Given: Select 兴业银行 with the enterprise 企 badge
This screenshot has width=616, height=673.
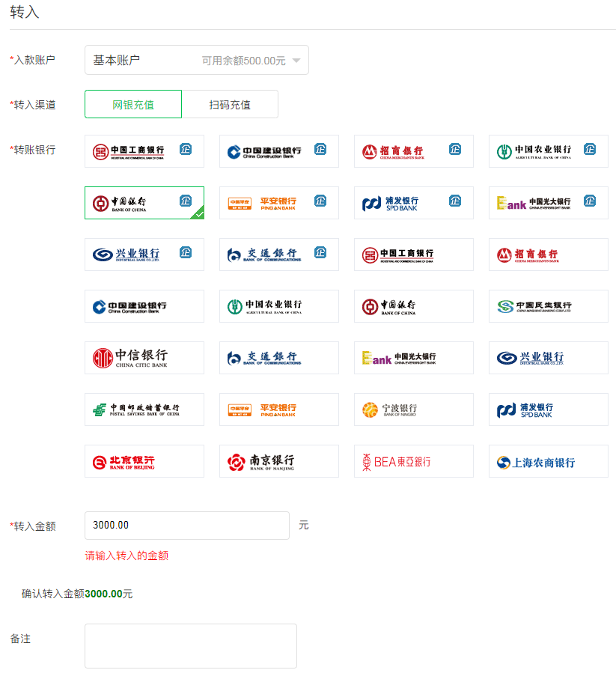Looking at the screenshot, I should coord(144,255).
